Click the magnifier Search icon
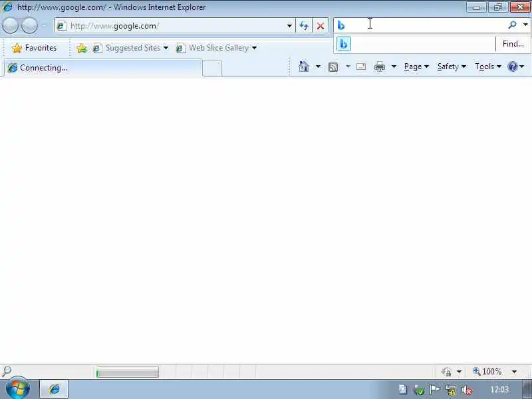The image size is (532, 399). point(512,25)
